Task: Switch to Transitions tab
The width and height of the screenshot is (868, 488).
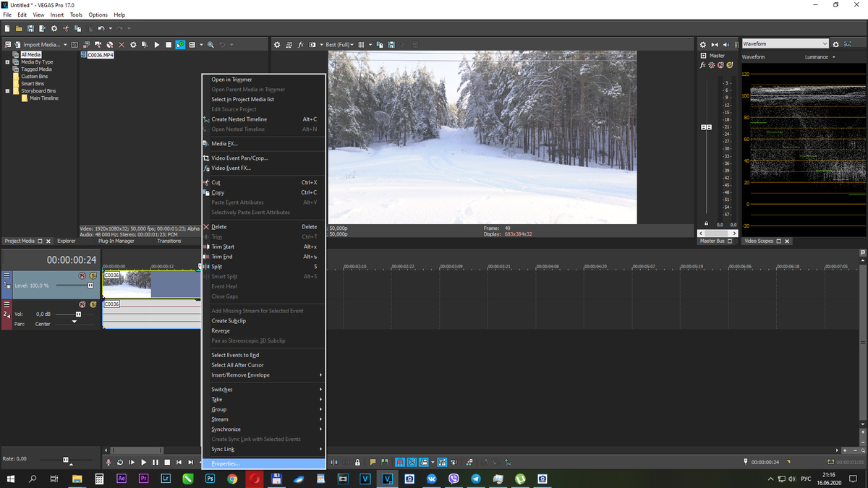Action: click(x=169, y=241)
